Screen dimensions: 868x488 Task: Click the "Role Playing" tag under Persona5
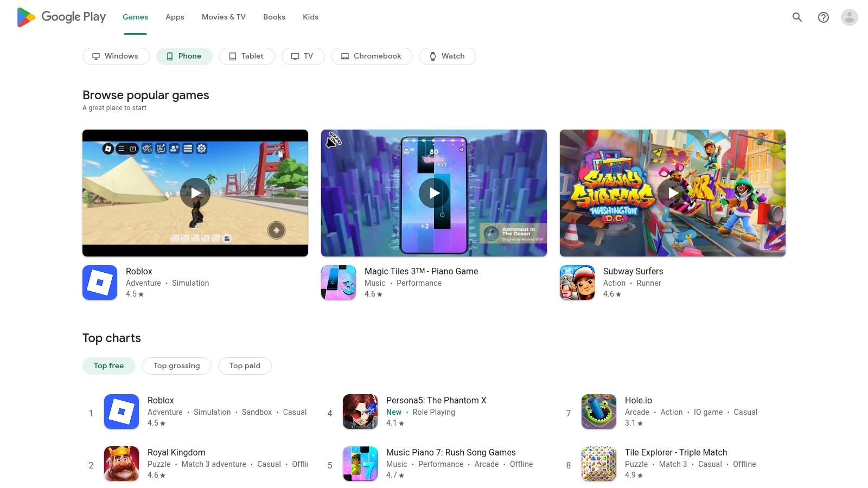[434, 412]
